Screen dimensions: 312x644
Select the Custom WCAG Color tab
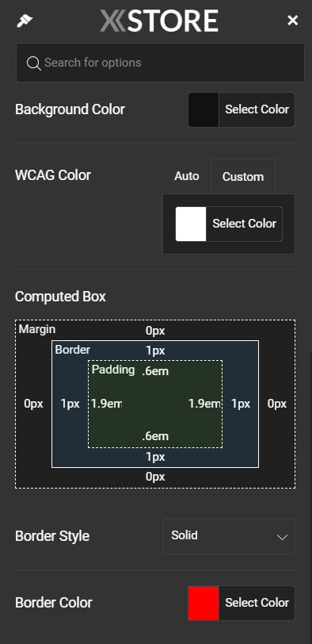coord(243,177)
